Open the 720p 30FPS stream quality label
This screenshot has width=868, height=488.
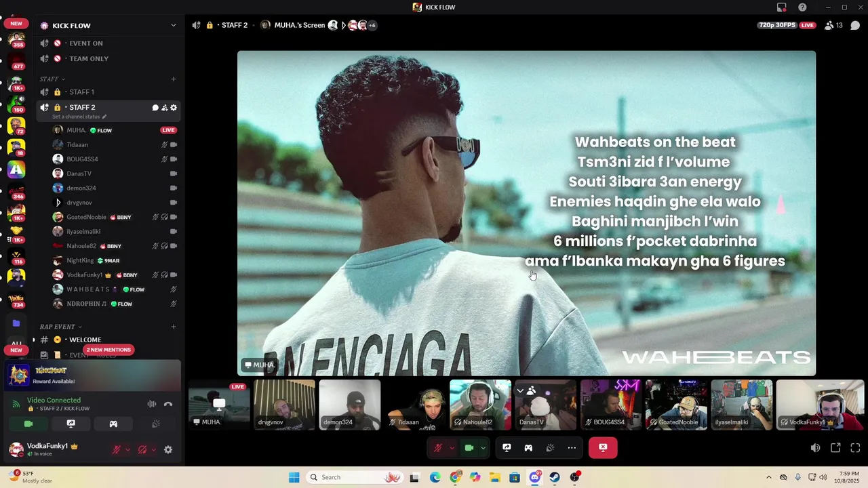778,25
